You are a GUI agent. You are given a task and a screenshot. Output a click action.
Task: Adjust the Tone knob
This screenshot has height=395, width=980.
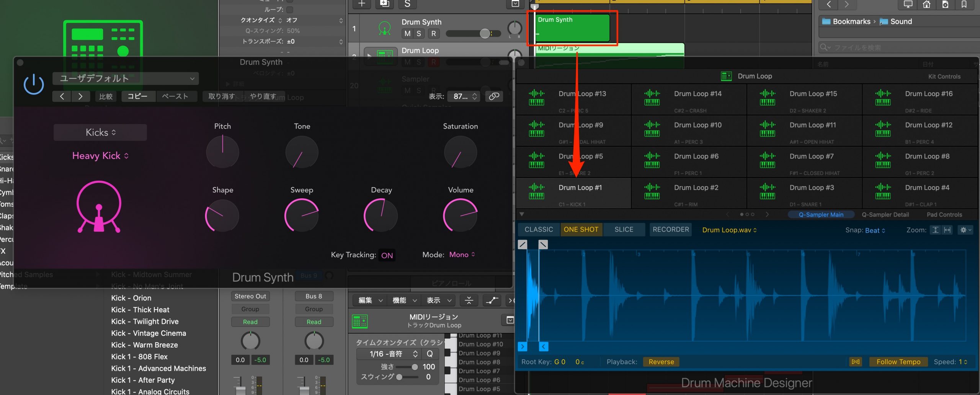[x=302, y=152]
